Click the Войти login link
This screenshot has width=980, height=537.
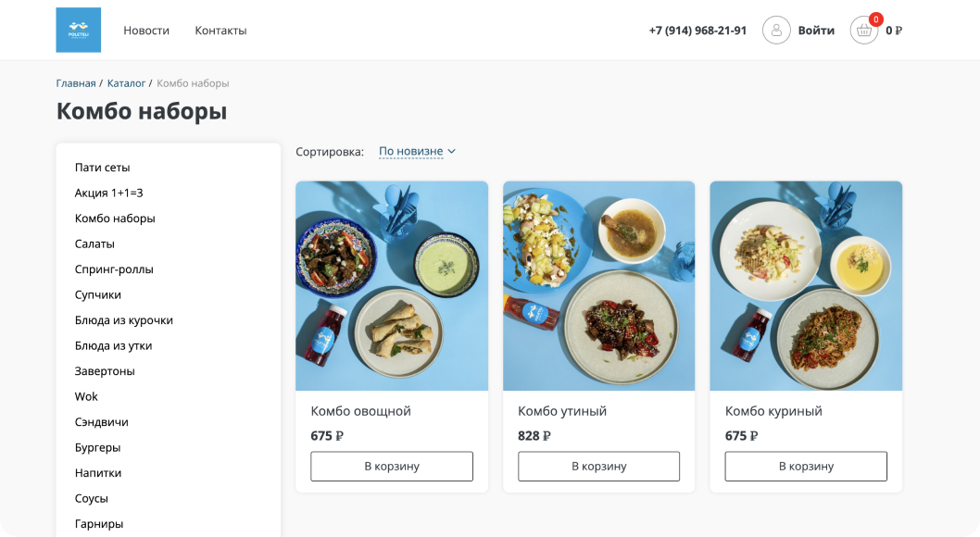pyautogui.click(x=816, y=31)
